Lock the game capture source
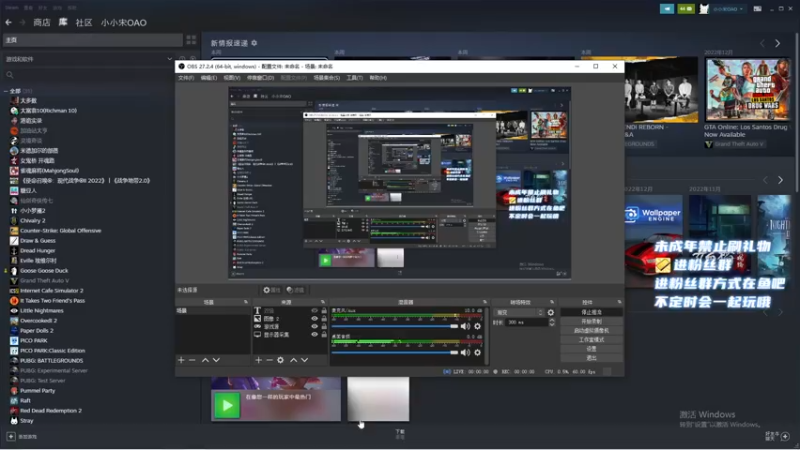The width and height of the screenshot is (800, 450). (x=324, y=327)
